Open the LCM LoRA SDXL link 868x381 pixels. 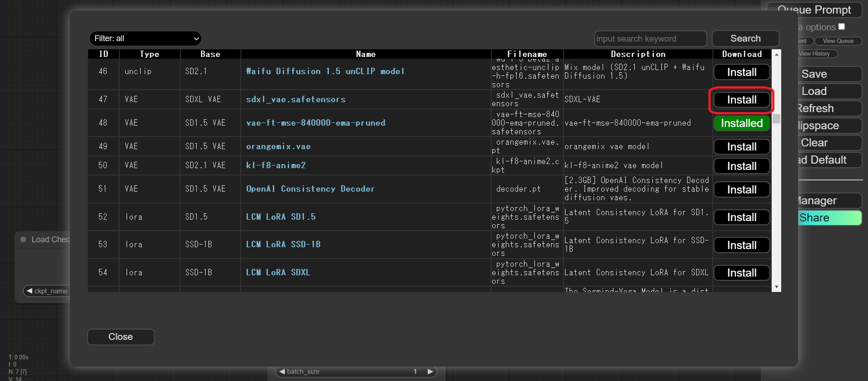[278, 273]
